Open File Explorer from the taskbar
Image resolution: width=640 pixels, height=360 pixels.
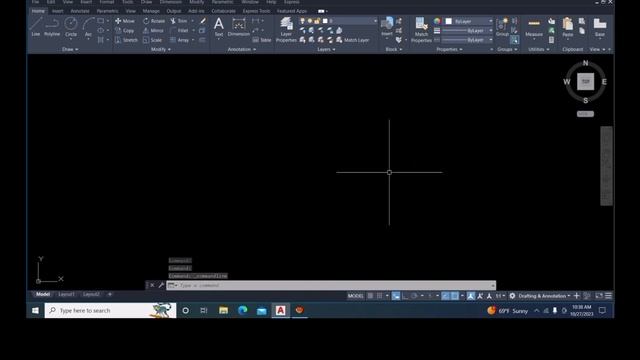(x=223, y=311)
